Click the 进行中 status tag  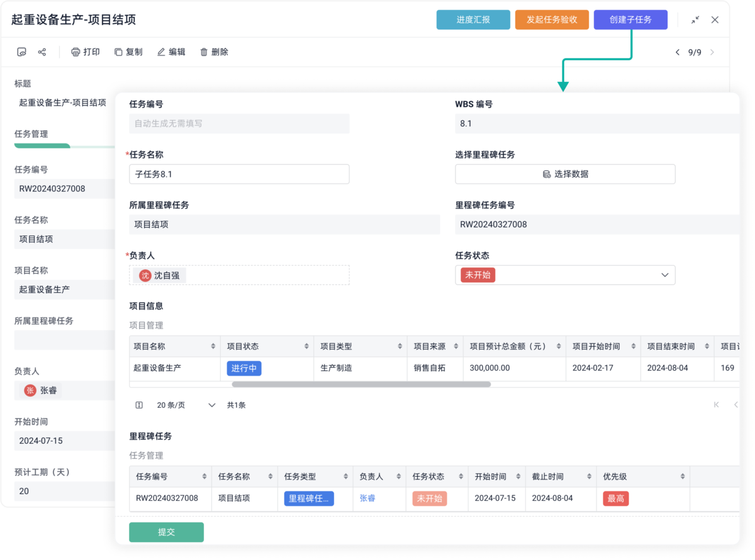click(244, 368)
